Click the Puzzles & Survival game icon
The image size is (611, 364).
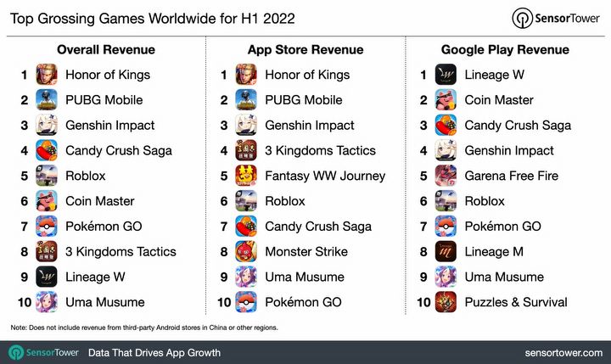[446, 302]
